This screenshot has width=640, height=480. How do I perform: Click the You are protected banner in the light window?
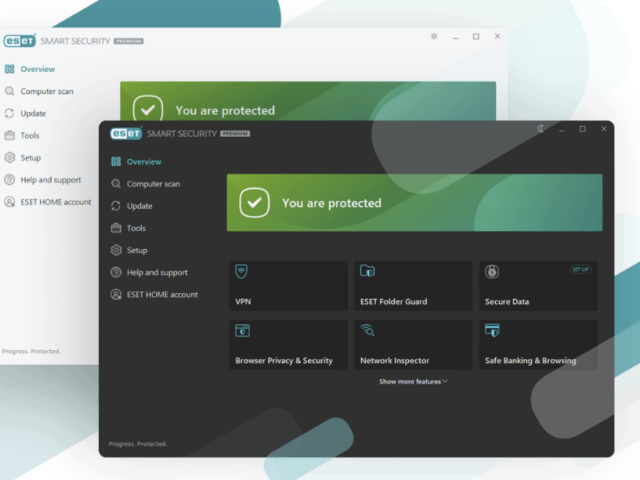[308, 101]
